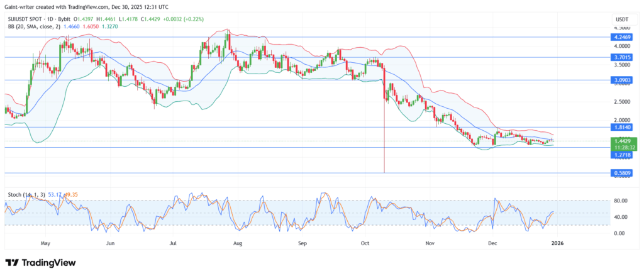Click the 80.00 stochastic scale value

click(621, 201)
